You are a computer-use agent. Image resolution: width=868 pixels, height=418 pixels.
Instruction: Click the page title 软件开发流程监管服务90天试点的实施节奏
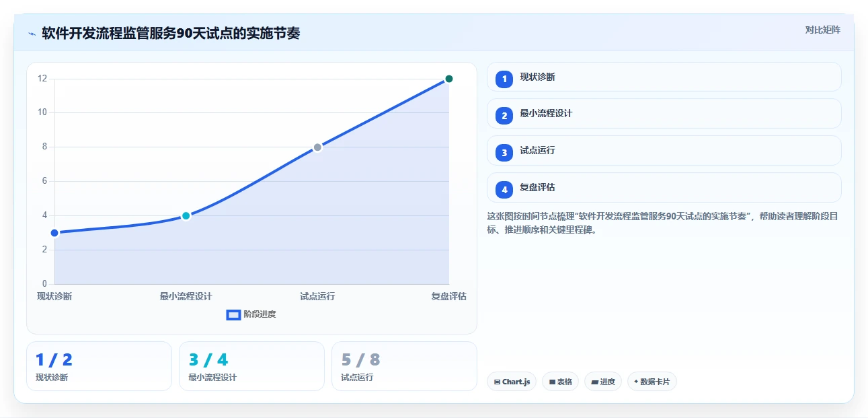(171, 34)
